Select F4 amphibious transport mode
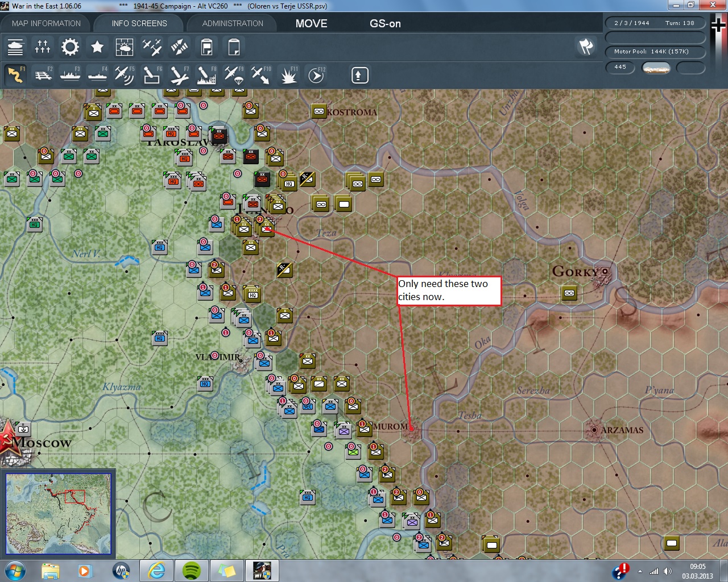 coord(97,75)
